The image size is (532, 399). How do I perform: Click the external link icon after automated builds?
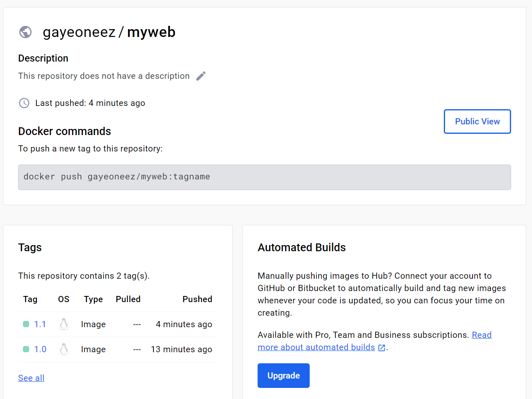point(382,348)
